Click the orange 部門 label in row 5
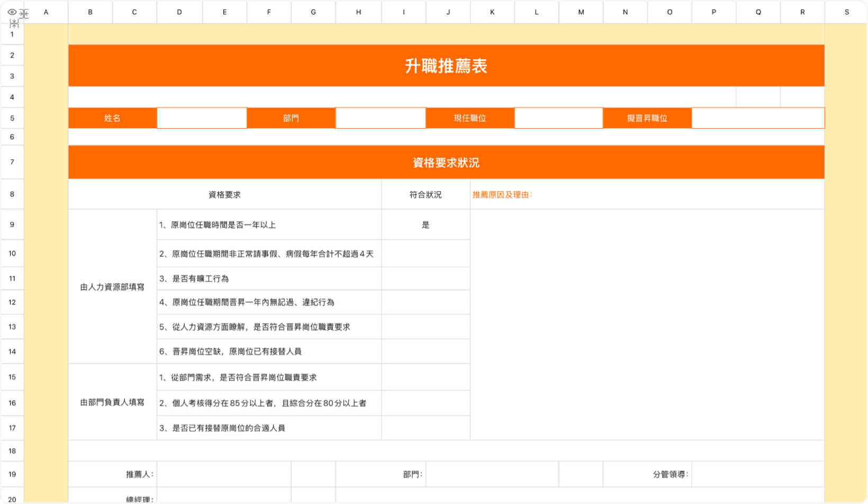Viewport: 868px width, 504px height. 291,118
